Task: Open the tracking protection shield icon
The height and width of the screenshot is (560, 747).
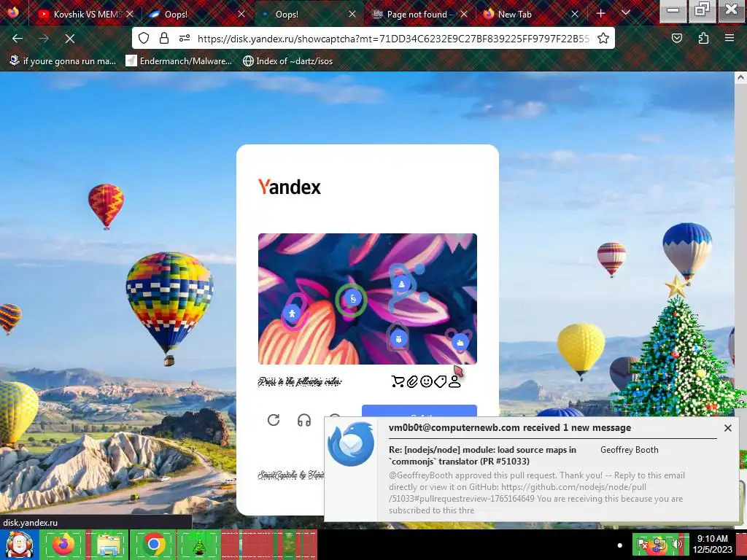Action: 144,39
